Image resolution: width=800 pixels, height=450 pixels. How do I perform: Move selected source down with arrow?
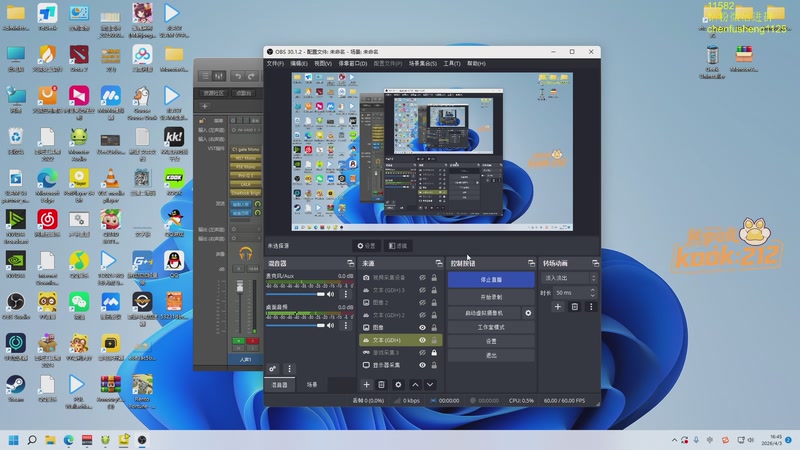[430, 385]
